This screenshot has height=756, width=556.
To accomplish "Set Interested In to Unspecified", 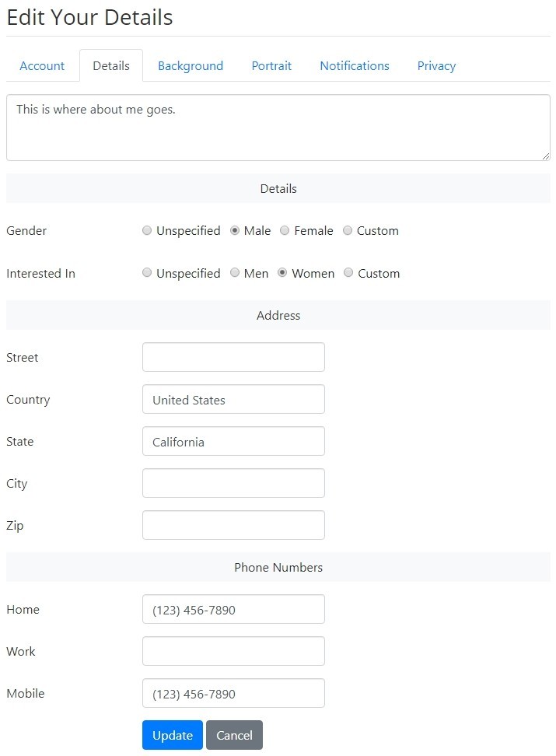I will pyautogui.click(x=147, y=273).
